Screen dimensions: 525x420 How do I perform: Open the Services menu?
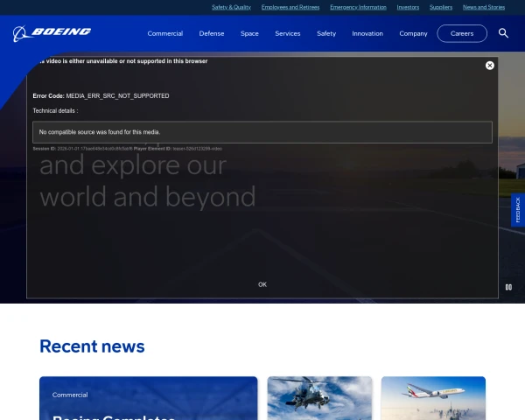click(288, 33)
